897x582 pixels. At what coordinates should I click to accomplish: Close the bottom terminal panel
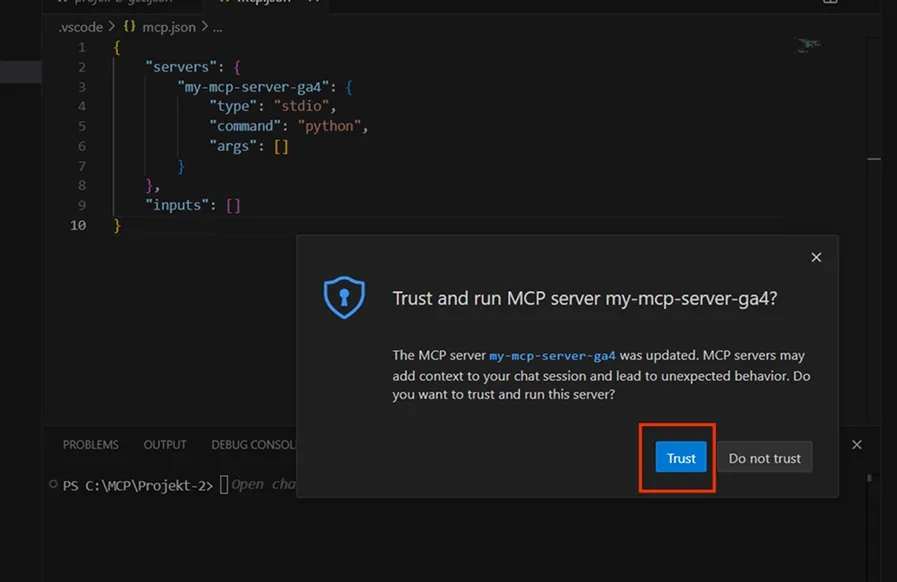[x=856, y=445]
